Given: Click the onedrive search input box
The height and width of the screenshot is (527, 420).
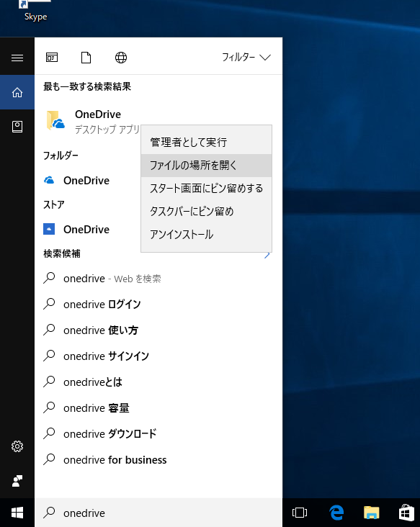Looking at the screenshot, I should click(x=158, y=513).
